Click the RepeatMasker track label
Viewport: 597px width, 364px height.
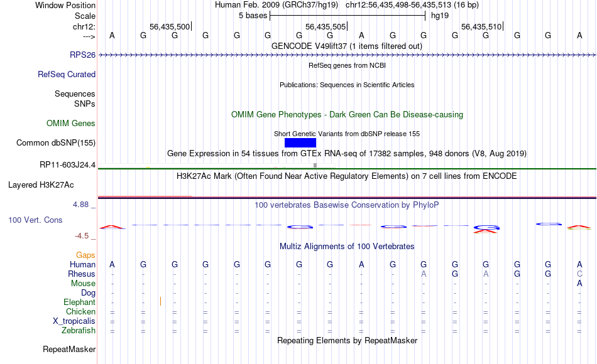[x=69, y=349]
